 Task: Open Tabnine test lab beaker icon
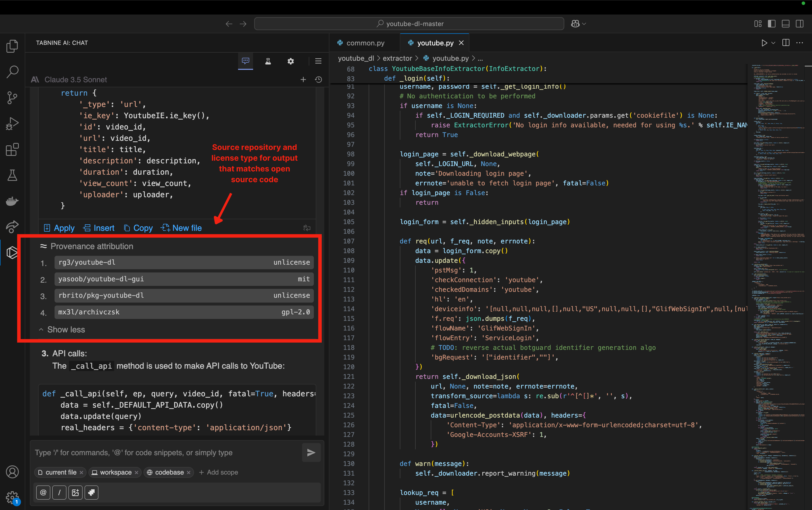[268, 61]
